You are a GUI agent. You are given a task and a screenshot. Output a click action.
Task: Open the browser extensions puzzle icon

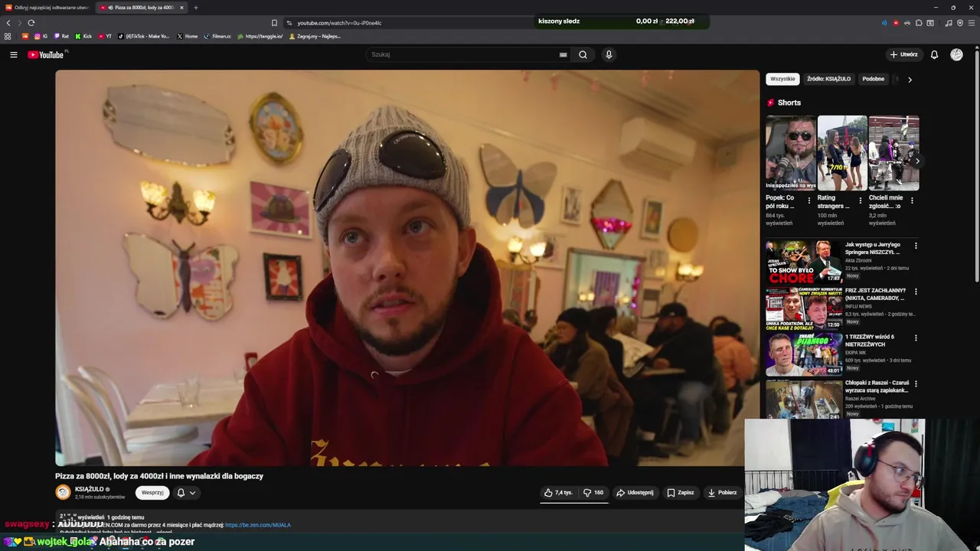coord(919,23)
